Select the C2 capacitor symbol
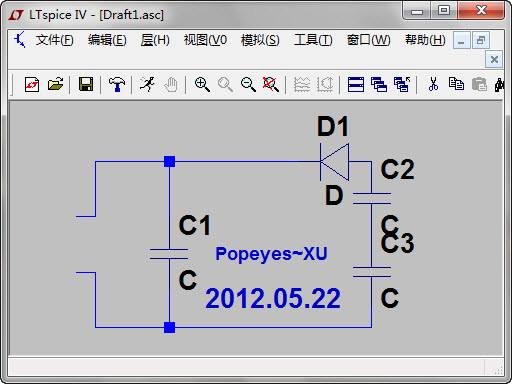 tap(372, 198)
